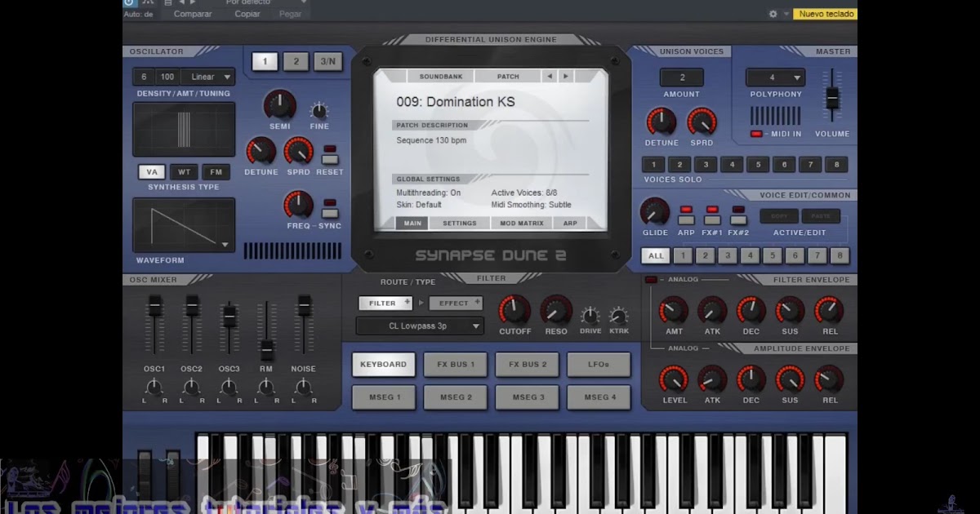This screenshot has height=514, width=980.
Task: Open the ARP display tab
Action: (x=570, y=223)
